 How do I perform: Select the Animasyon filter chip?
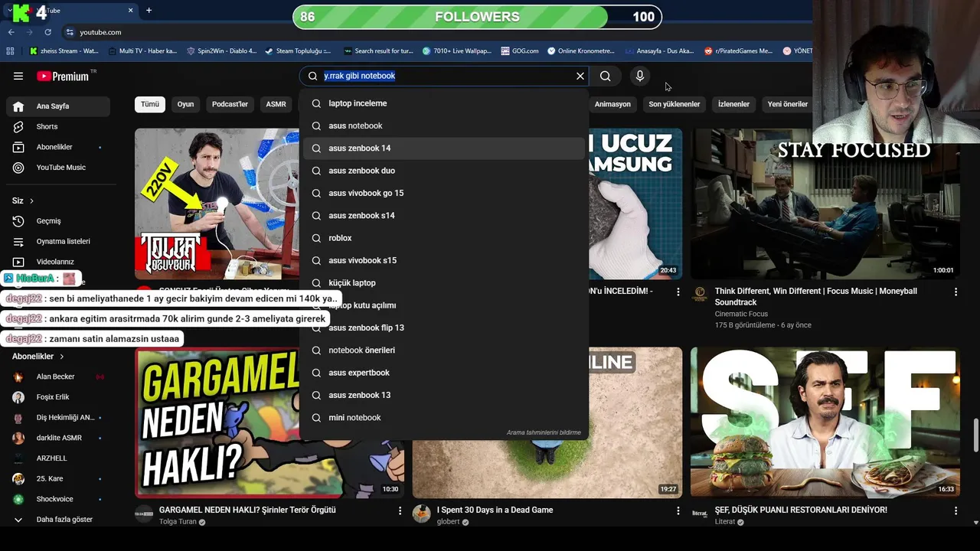coord(612,104)
